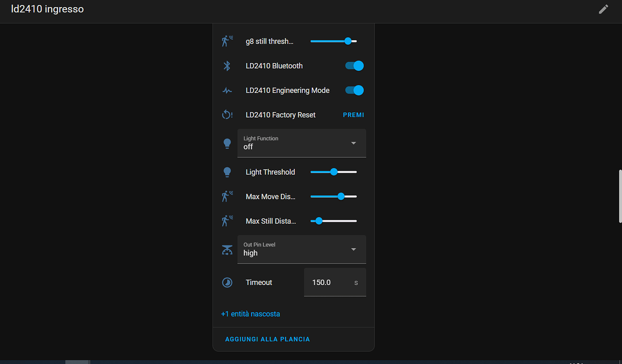622x364 pixels.
Task: Click the Bluetooth icon next to LD2410 Bluetooth
Action: click(227, 65)
